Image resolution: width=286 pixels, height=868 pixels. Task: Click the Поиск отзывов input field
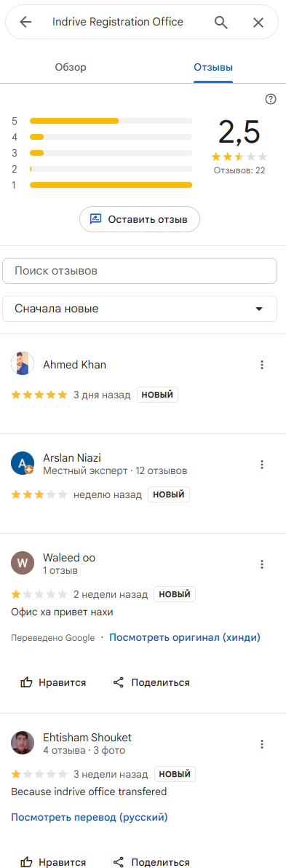coord(140,271)
